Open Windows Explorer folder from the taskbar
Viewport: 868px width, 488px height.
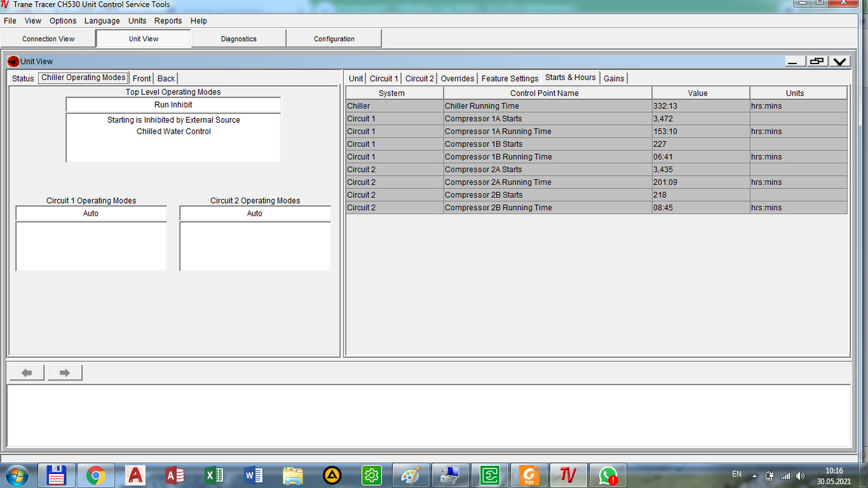[x=292, y=475]
